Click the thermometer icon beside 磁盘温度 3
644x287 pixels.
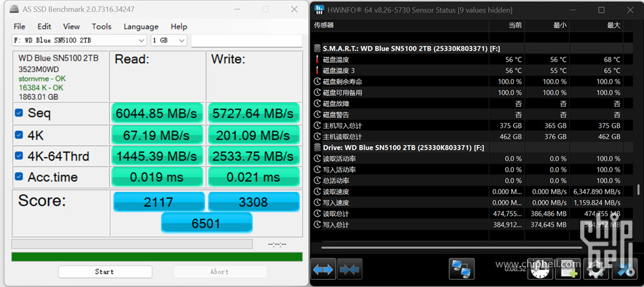pyautogui.click(x=317, y=70)
